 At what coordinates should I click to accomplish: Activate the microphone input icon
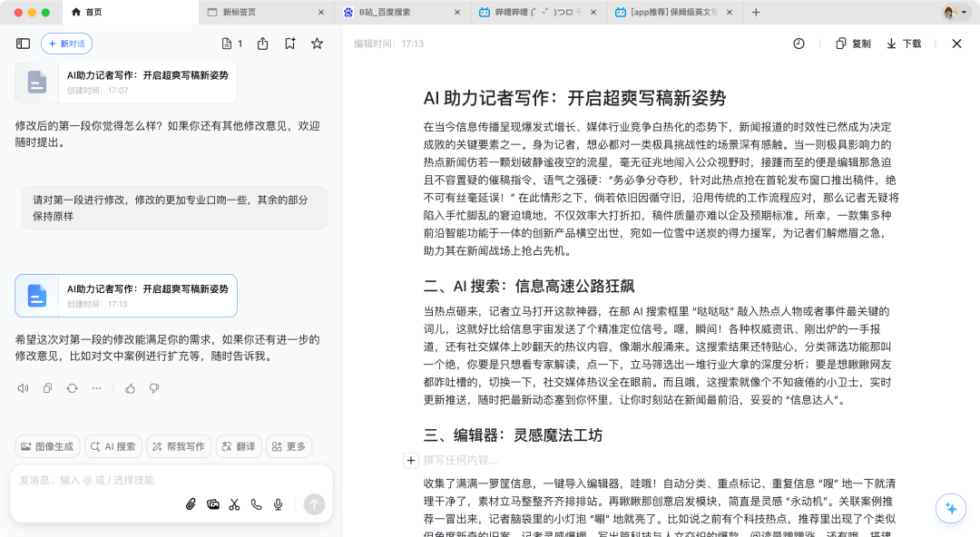pyautogui.click(x=278, y=504)
